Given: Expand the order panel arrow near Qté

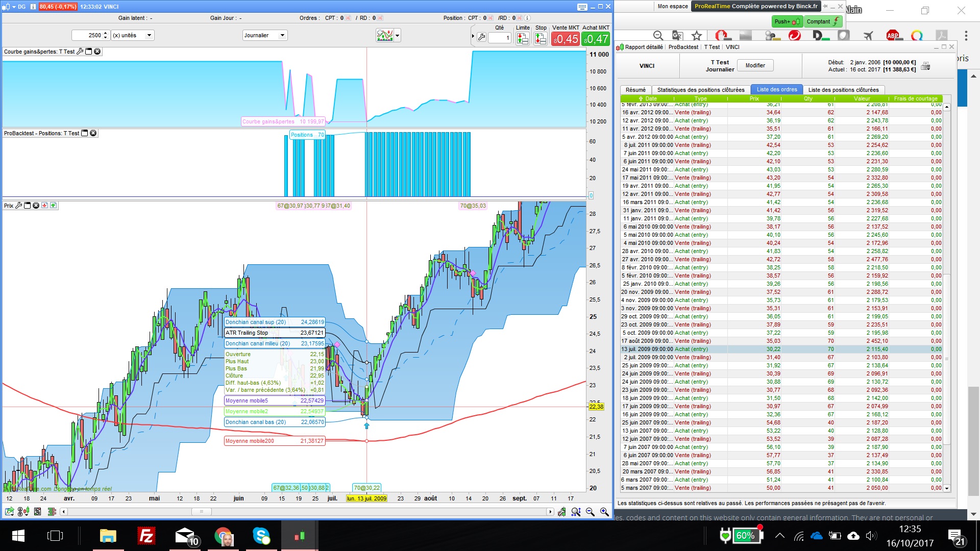Looking at the screenshot, I should coord(473,36).
